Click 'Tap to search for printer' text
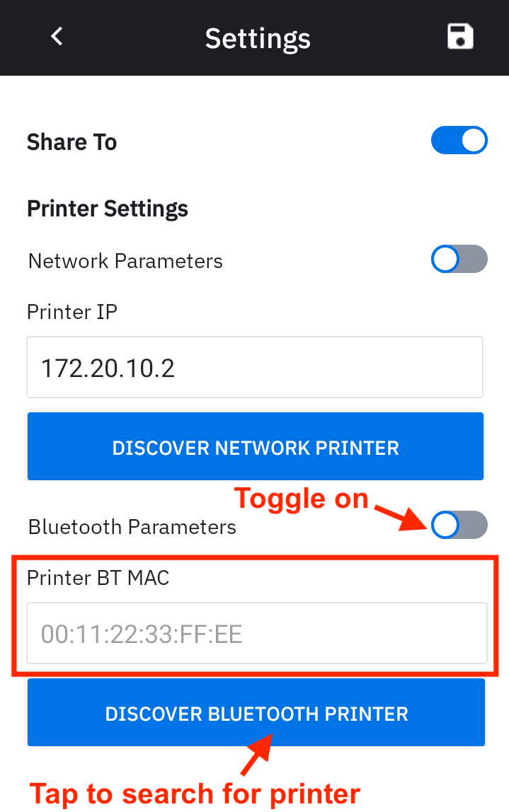This screenshot has height=812, width=509. tap(195, 794)
